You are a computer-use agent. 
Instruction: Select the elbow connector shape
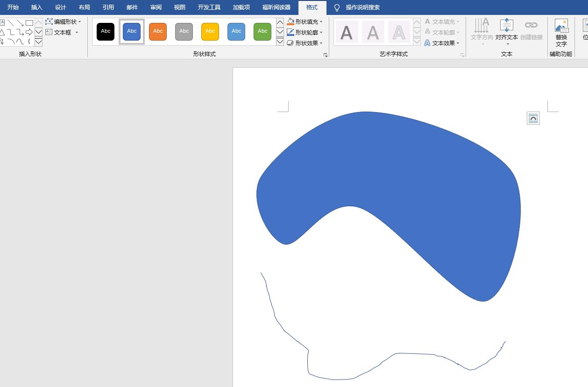pos(11,32)
